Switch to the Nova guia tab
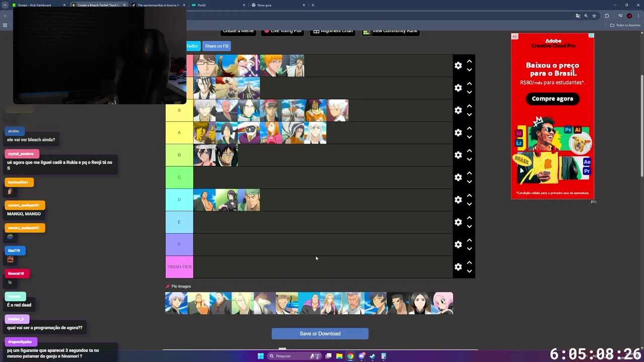644x362 pixels. coord(278,5)
